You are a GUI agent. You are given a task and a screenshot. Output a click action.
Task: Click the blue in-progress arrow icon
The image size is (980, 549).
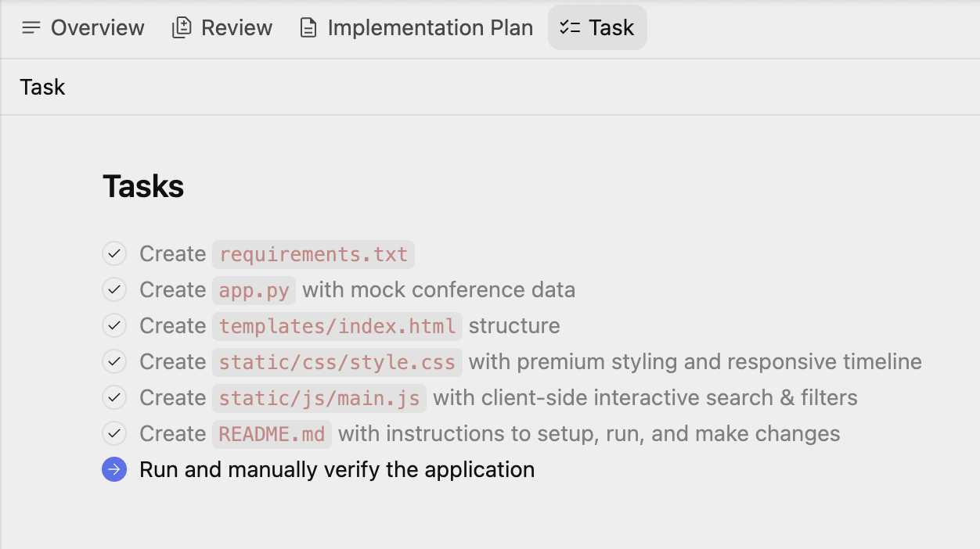pos(114,470)
